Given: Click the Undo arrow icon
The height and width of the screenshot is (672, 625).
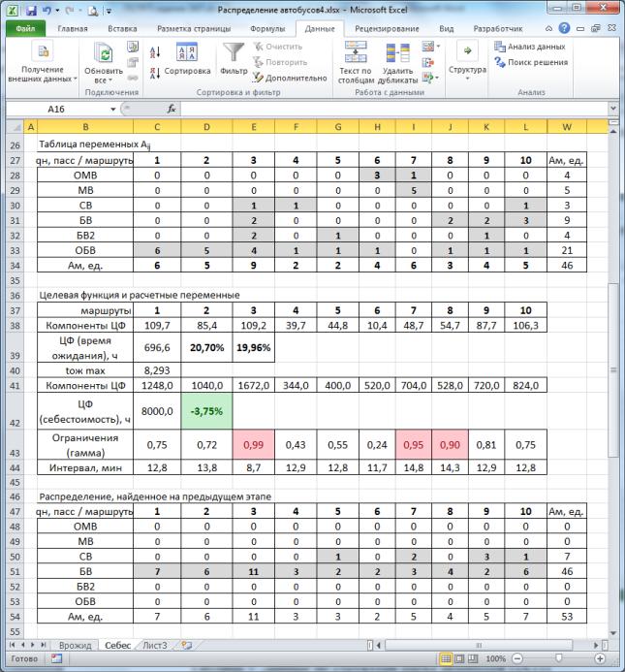Looking at the screenshot, I should click(47, 11).
